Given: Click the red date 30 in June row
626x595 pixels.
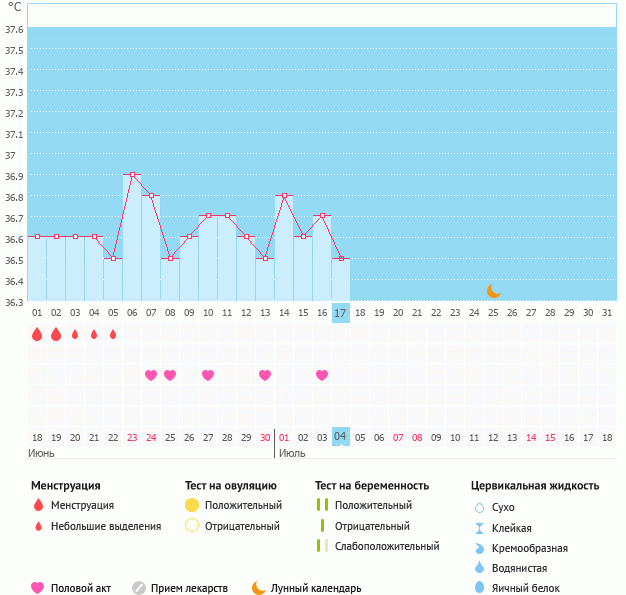Looking at the screenshot, I should click(x=265, y=437).
